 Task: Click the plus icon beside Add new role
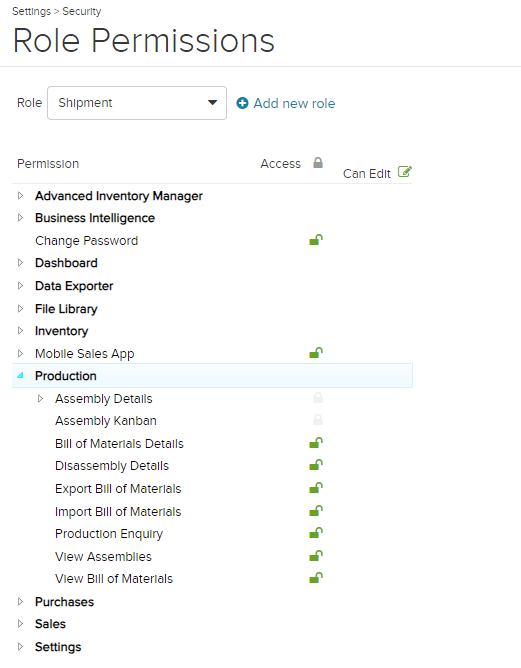pos(242,103)
